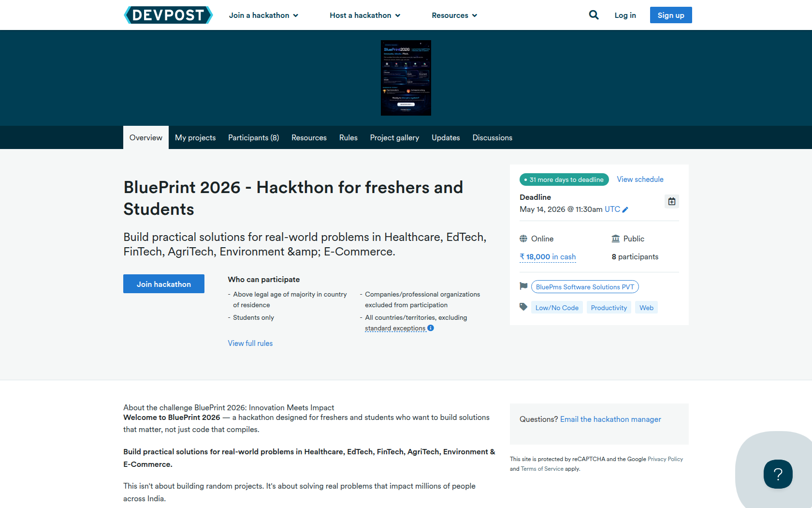Click the Sign up button
The image size is (812, 508).
click(x=670, y=15)
